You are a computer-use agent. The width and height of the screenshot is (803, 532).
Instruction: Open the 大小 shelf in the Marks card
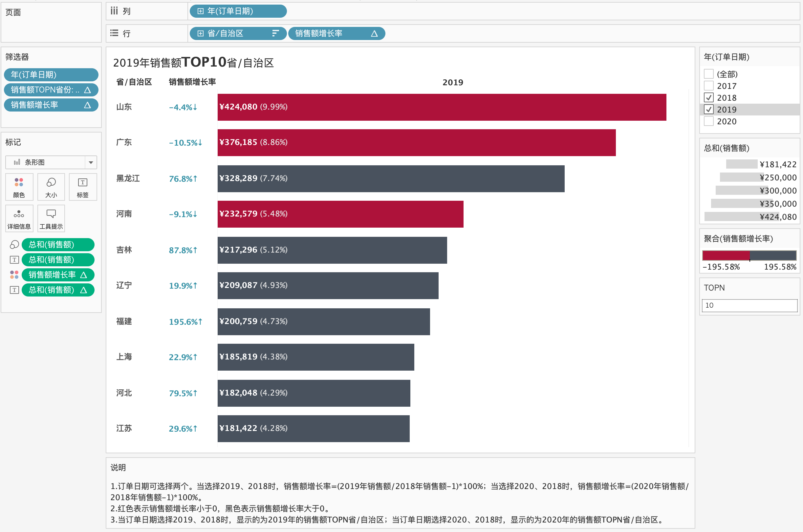pyautogui.click(x=51, y=187)
